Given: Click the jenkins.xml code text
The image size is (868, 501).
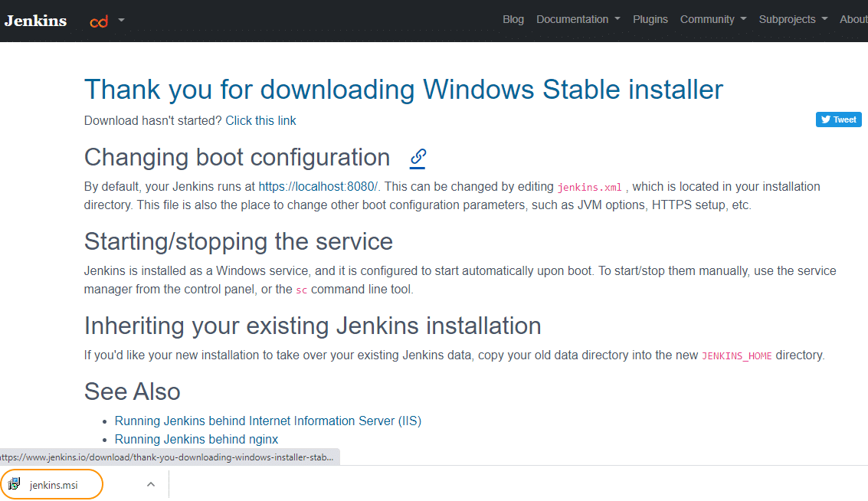Looking at the screenshot, I should point(590,188).
